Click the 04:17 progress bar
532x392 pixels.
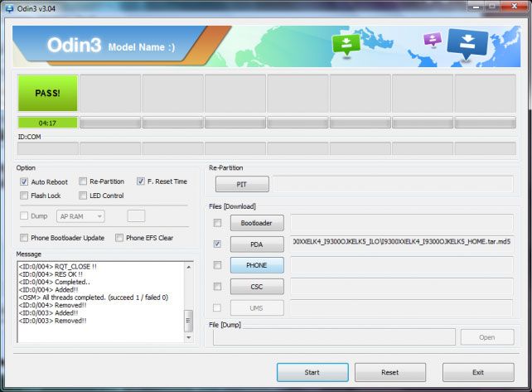47,123
